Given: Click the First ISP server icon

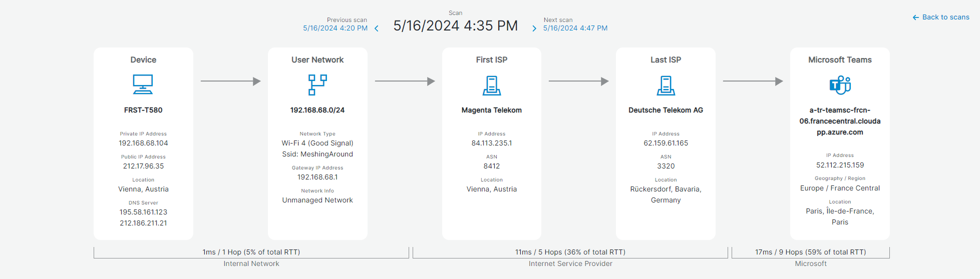Looking at the screenshot, I should coord(492,85).
